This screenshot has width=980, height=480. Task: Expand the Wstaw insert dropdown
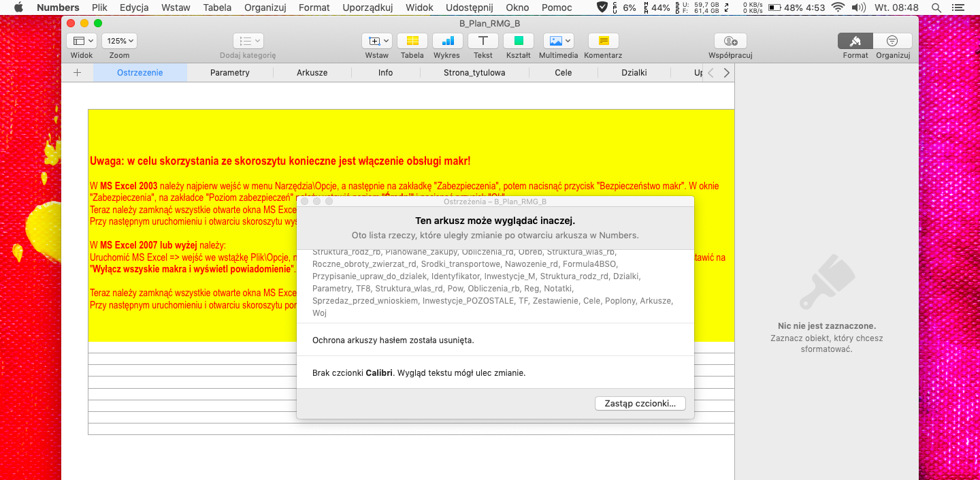(376, 41)
